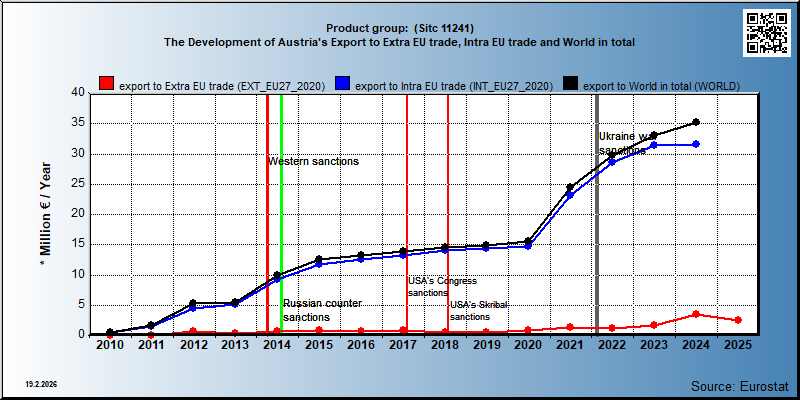Click the 2015 x-axis label
The image size is (800, 400).
[x=319, y=345]
